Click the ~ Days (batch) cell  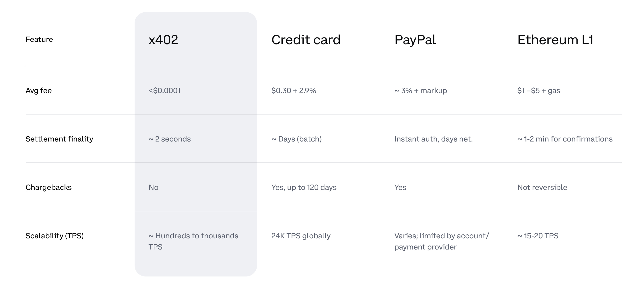point(296,139)
